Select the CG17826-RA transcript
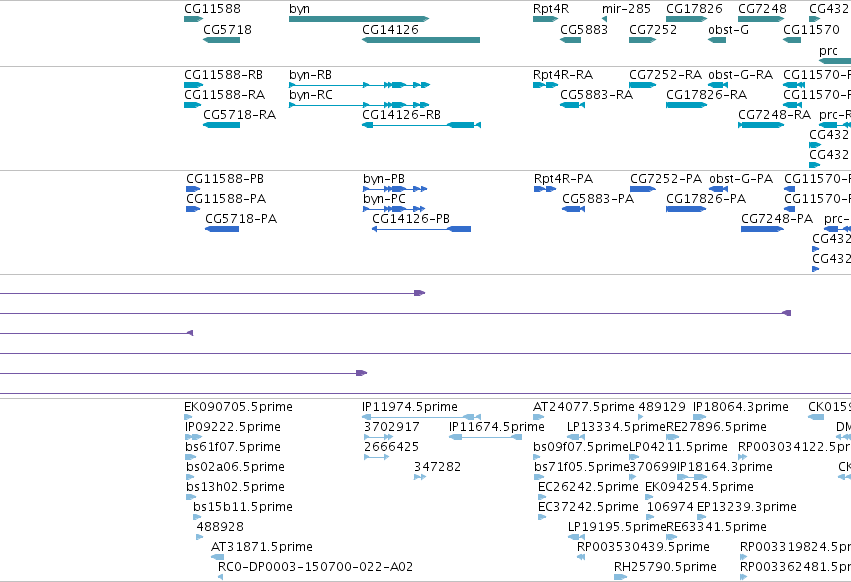 [687, 105]
